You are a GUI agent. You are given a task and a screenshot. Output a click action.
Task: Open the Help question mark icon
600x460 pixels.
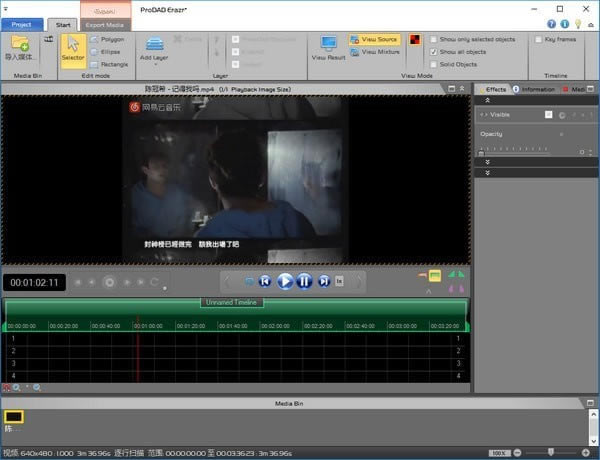pos(552,23)
